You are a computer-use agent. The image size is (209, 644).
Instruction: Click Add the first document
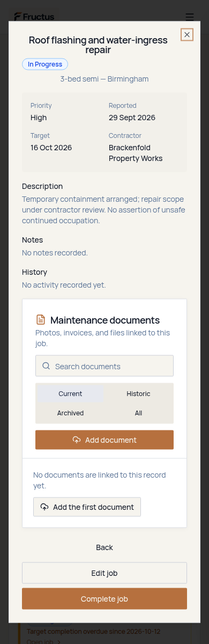click(x=87, y=507)
